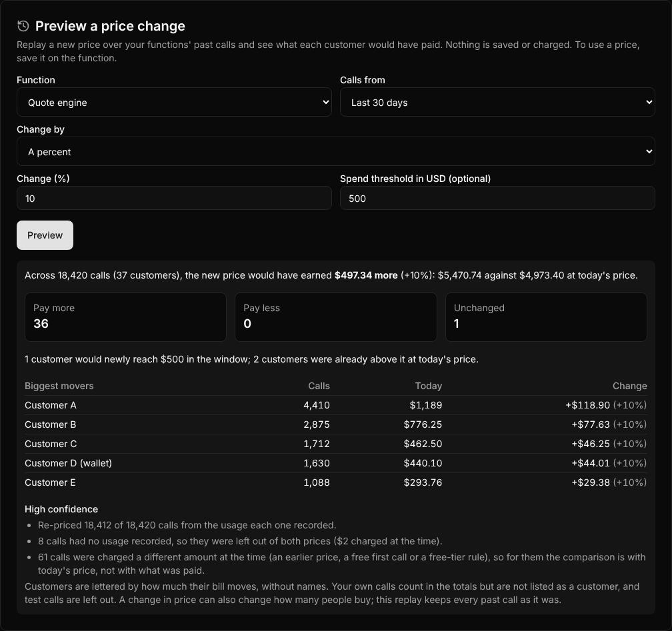Click the Calls column header
The height and width of the screenshot is (631, 672).
(319, 386)
